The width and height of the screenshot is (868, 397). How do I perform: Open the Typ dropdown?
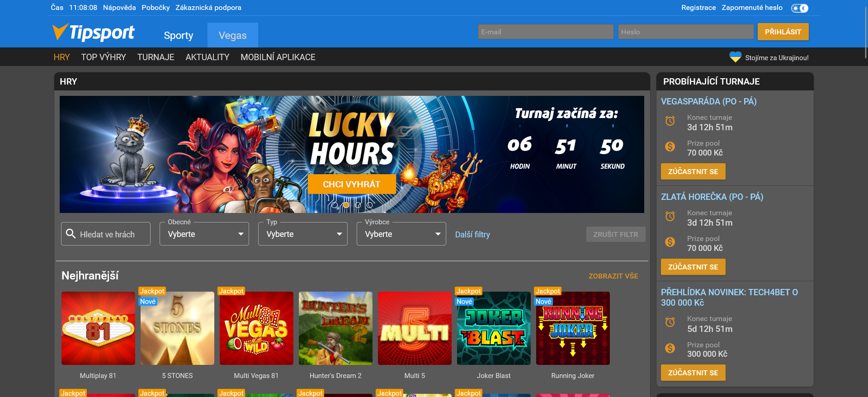(303, 234)
